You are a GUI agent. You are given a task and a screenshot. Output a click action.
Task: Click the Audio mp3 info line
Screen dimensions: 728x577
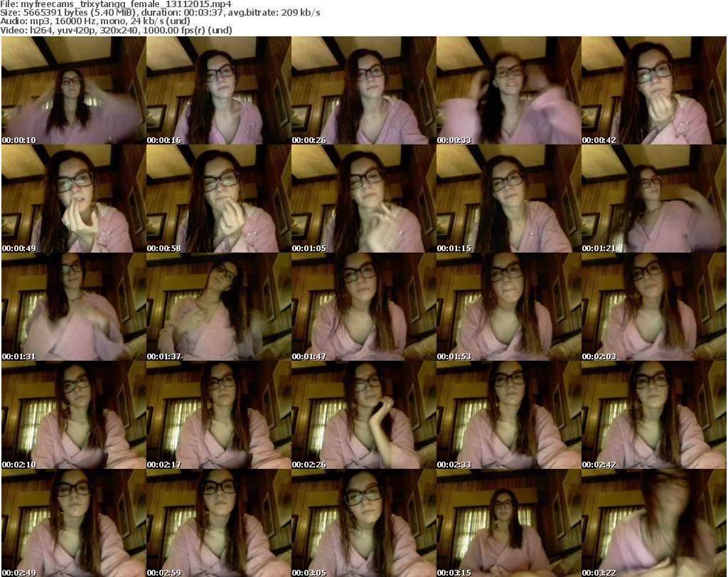click(95, 21)
